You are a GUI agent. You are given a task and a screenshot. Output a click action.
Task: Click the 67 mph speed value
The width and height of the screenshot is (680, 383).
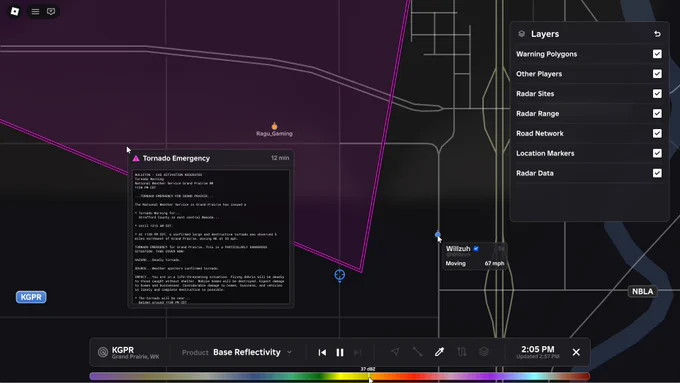click(494, 263)
